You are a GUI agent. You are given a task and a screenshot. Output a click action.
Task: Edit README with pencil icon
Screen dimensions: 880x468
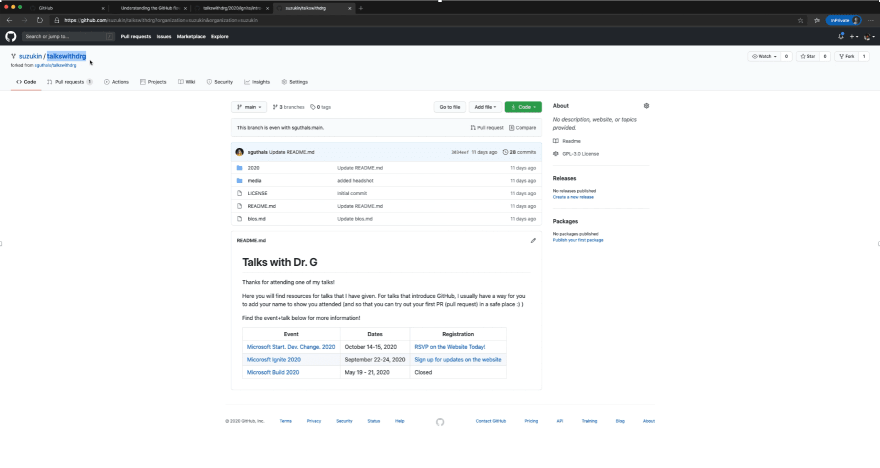[533, 240]
